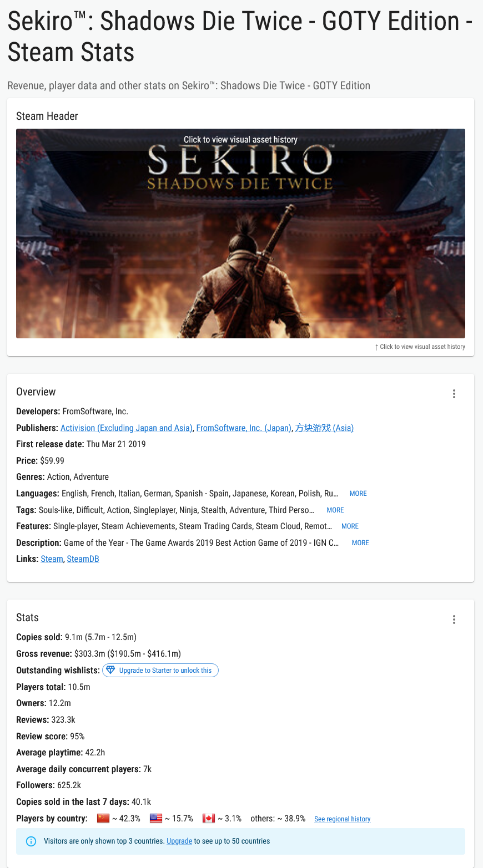This screenshot has height=868, width=483.
Task: Click the Reviews 323.3k line
Action: [x=46, y=720]
